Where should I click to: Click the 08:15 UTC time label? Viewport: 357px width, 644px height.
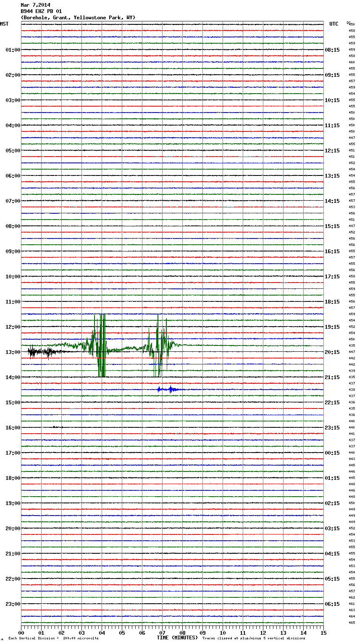click(332, 50)
